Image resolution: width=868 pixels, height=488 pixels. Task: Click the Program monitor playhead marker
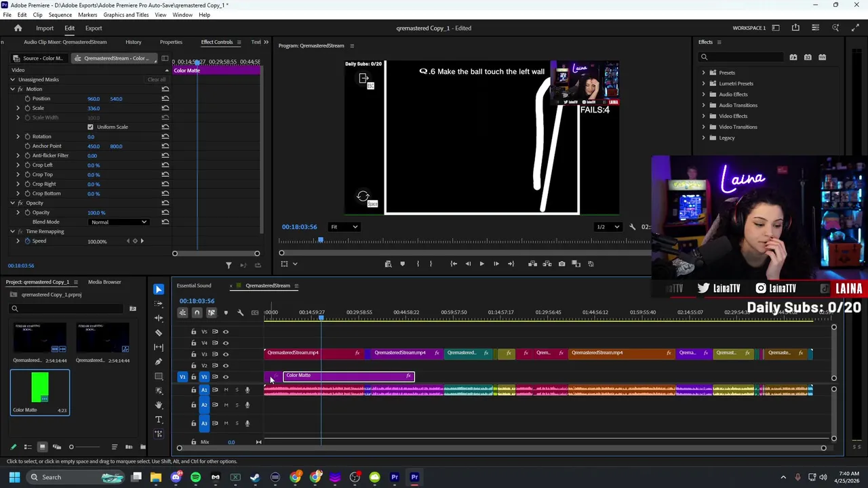[x=321, y=239]
